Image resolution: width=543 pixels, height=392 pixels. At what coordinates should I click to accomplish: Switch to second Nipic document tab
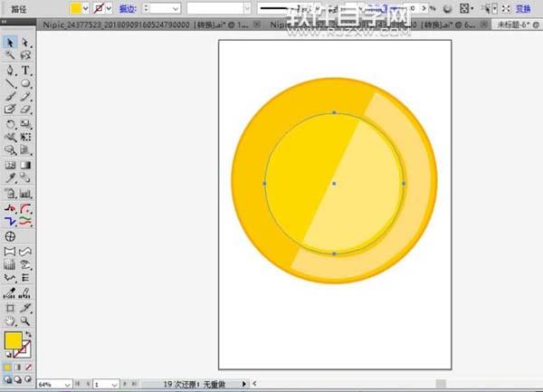pyautogui.click(x=373, y=25)
